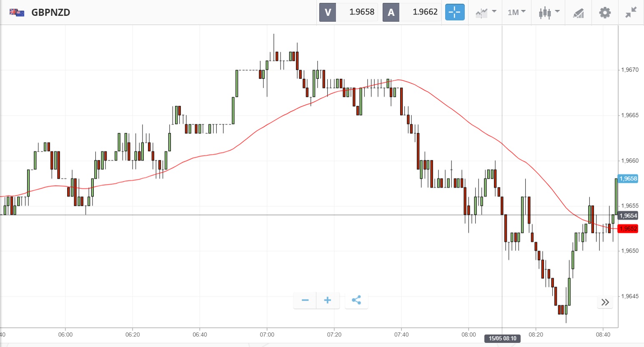644x347 pixels.
Task: Click the collapse chart arrows icon
Action: 631,12
